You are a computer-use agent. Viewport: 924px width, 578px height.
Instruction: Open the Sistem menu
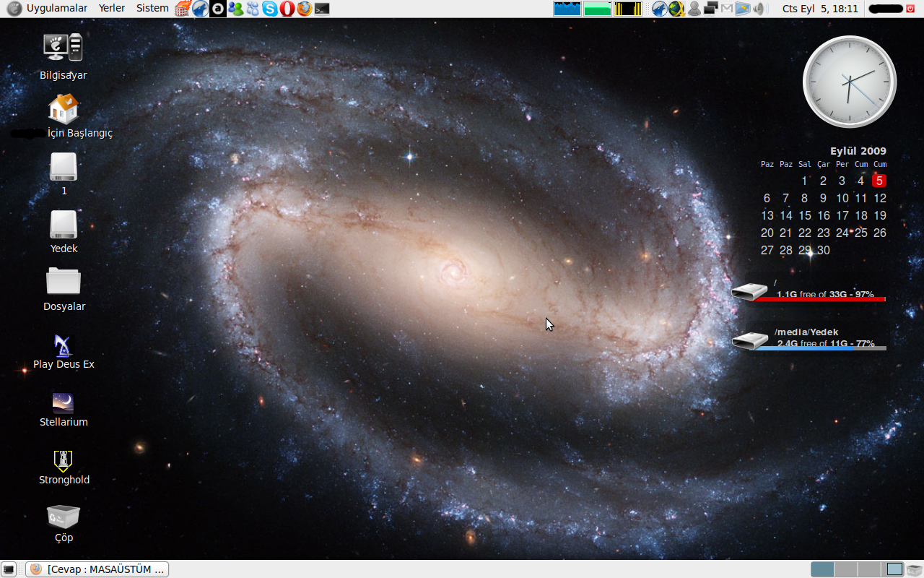pos(152,9)
